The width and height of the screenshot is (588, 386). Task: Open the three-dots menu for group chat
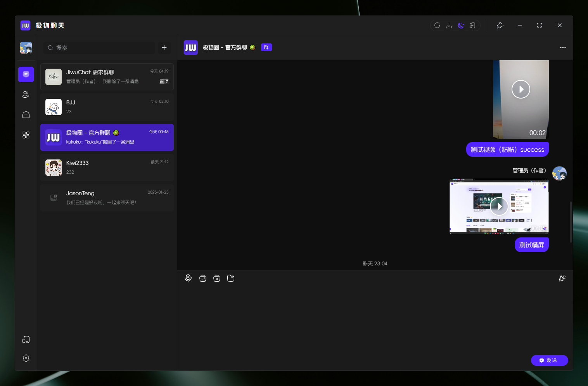[563, 48]
